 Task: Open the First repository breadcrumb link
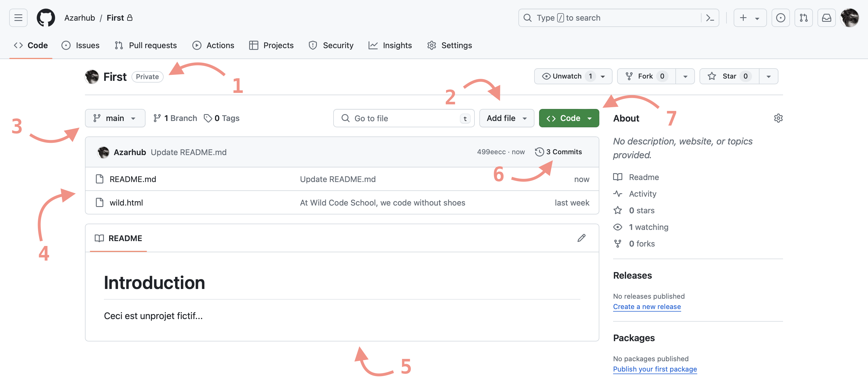115,18
